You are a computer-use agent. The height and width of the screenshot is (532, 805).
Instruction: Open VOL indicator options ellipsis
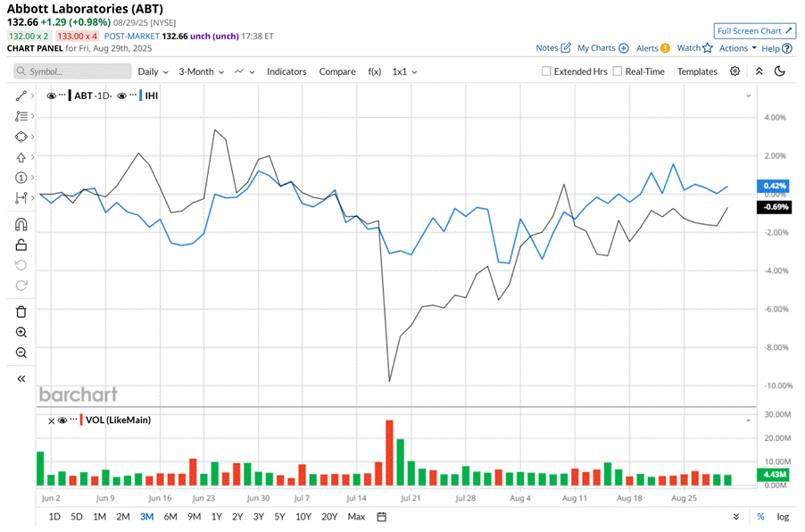tap(73, 419)
